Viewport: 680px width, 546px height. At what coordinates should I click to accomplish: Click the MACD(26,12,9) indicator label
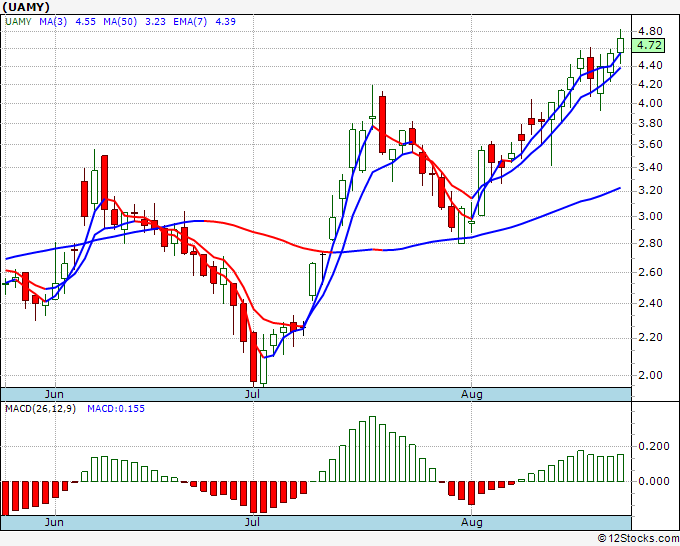click(x=40, y=409)
